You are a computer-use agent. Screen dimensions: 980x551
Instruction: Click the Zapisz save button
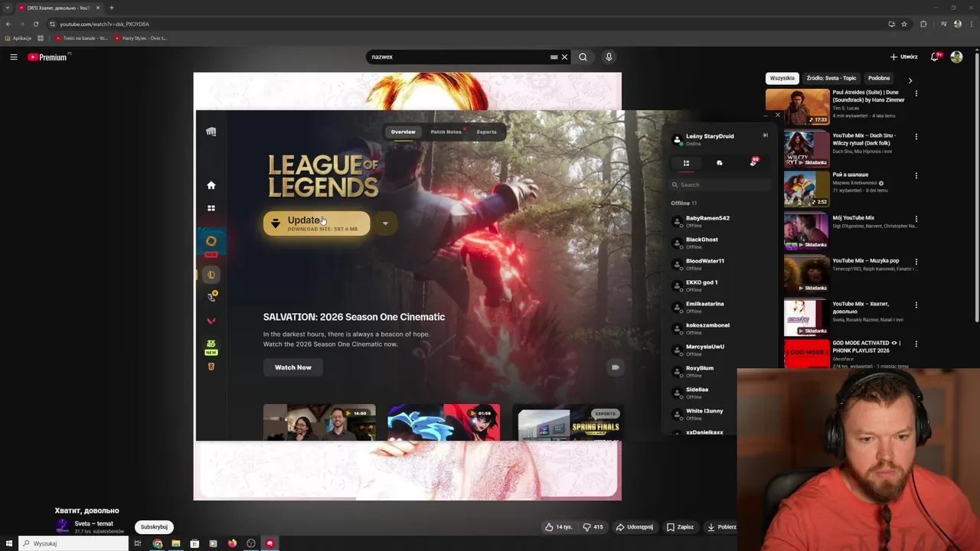(680, 527)
